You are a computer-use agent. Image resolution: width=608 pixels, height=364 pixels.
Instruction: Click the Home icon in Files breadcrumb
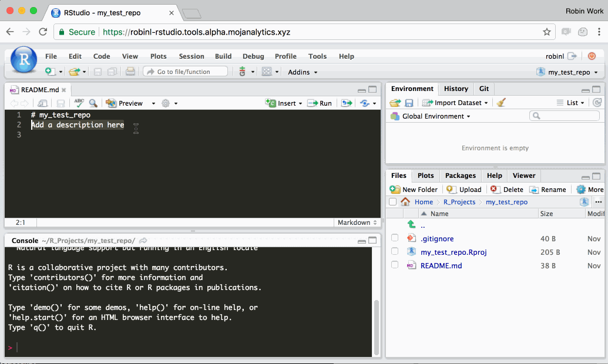coord(405,201)
